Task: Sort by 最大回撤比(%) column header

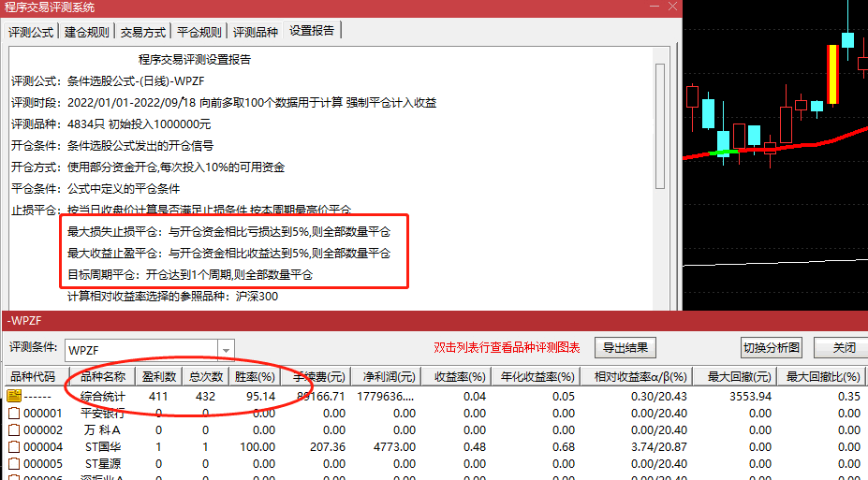Action: (x=821, y=376)
